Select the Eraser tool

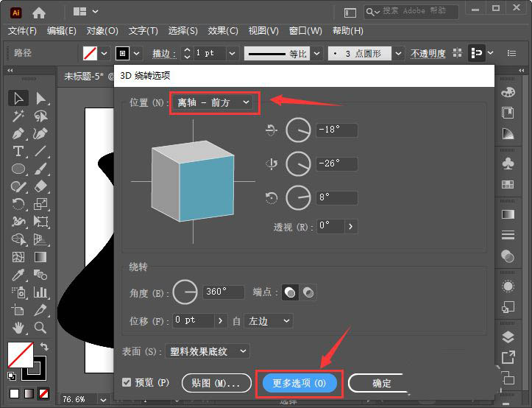coord(40,186)
